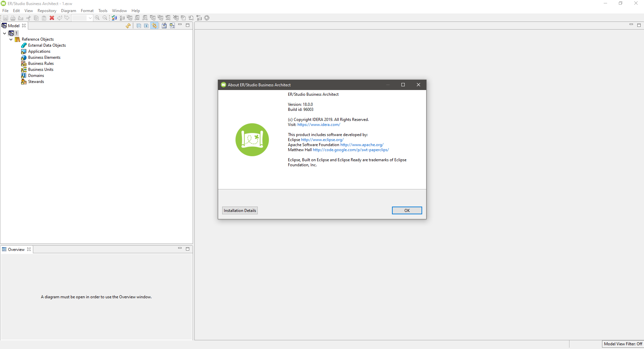Open the Tools menu

(x=103, y=11)
